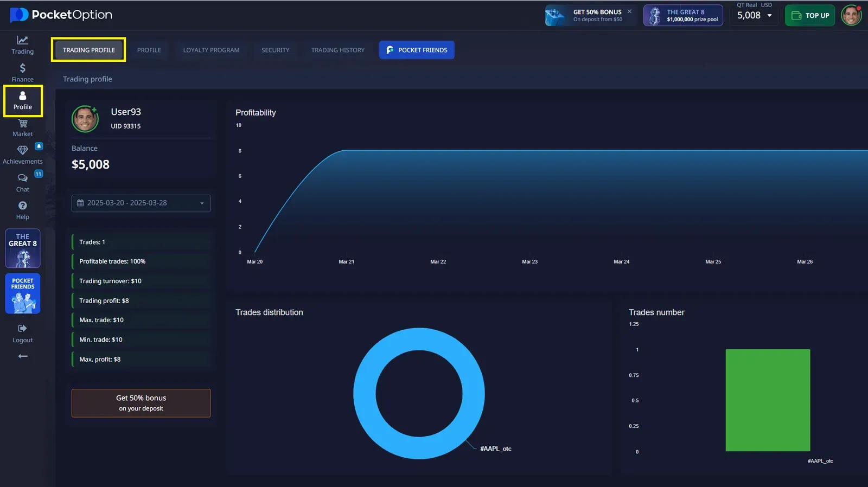868x487 pixels.
Task: Expand the QT Real account balance dropdown
Action: 755,15
